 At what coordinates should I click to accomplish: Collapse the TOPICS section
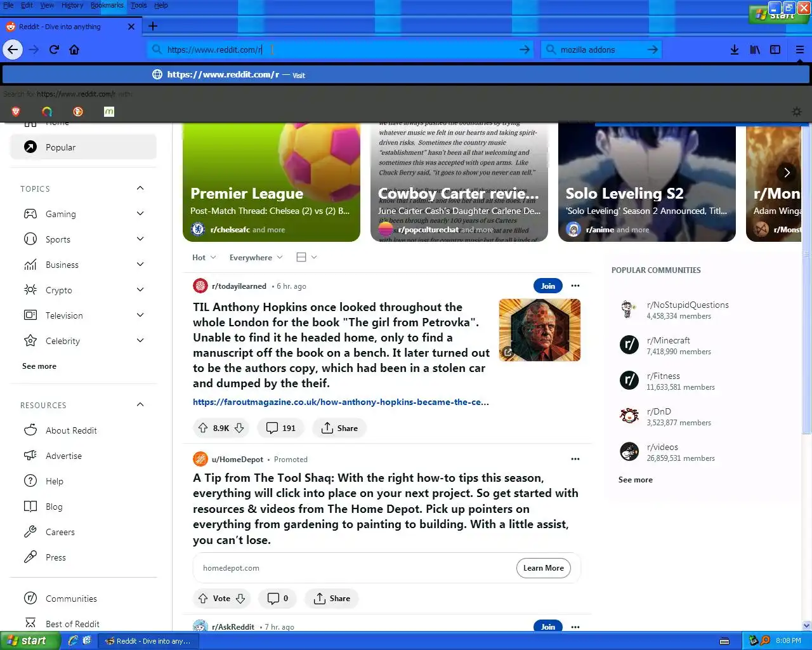[140, 189]
